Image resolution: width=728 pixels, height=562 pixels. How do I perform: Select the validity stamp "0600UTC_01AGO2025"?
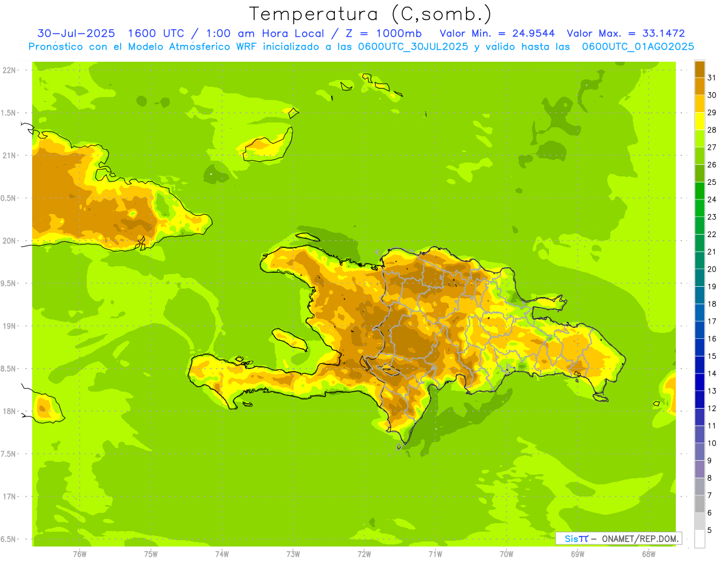click(x=638, y=47)
